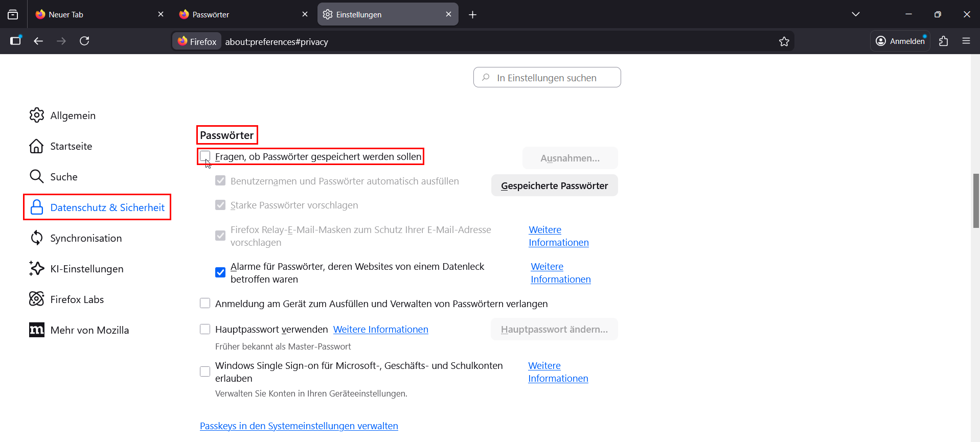Open a new tab with the plus button
980x442 pixels.
(472, 15)
